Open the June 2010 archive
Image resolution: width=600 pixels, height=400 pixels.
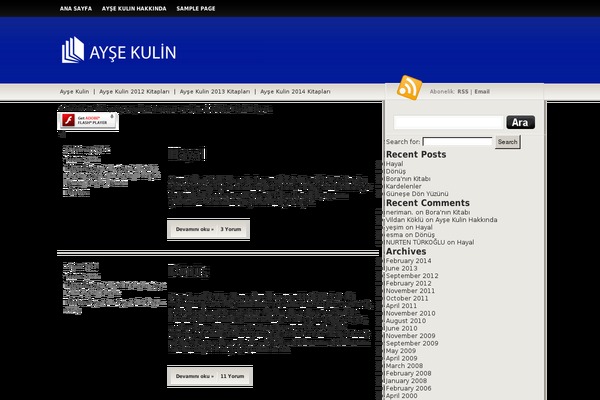(x=401, y=328)
